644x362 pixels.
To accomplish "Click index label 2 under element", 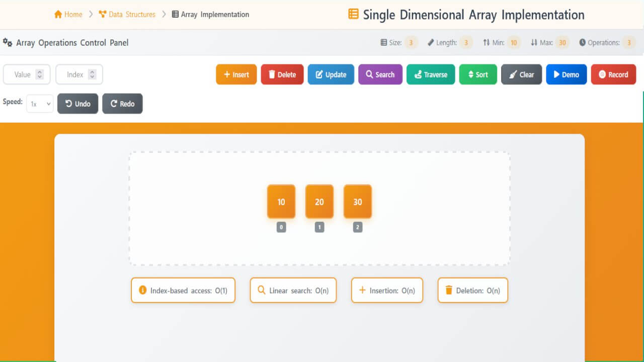I will [358, 227].
